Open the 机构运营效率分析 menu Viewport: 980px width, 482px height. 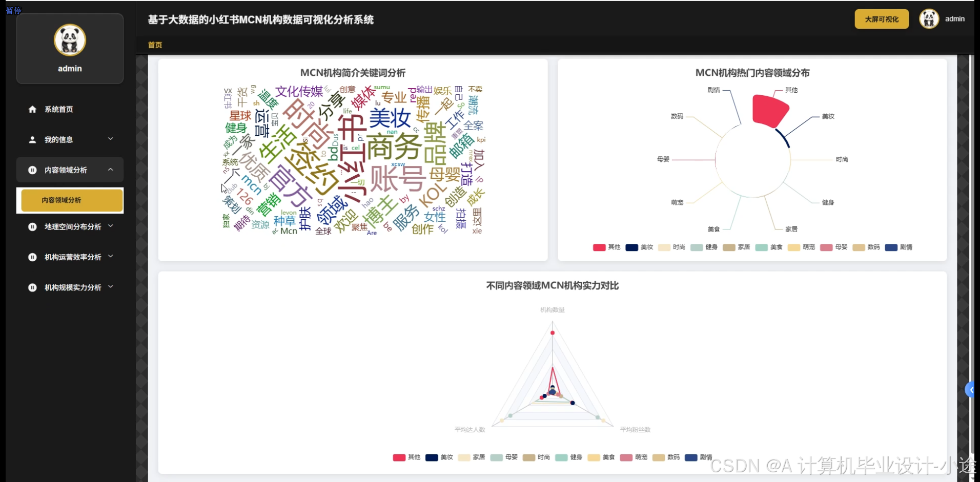tap(70, 257)
